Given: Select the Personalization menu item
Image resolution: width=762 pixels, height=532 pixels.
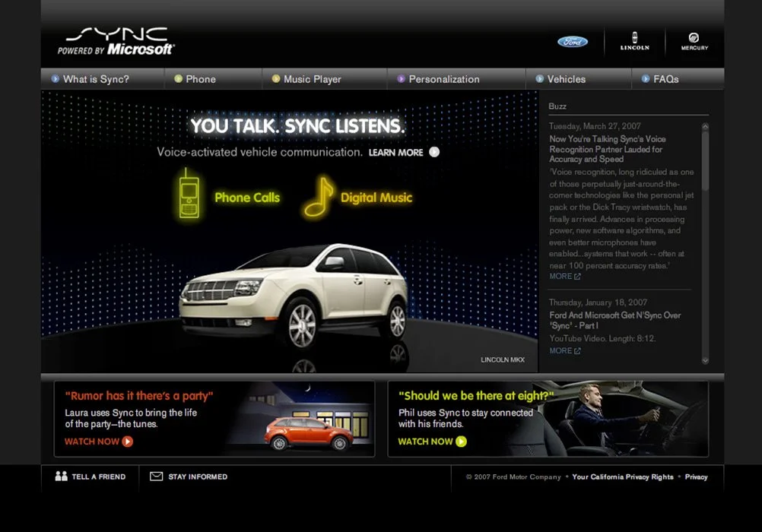Looking at the screenshot, I should click(444, 79).
